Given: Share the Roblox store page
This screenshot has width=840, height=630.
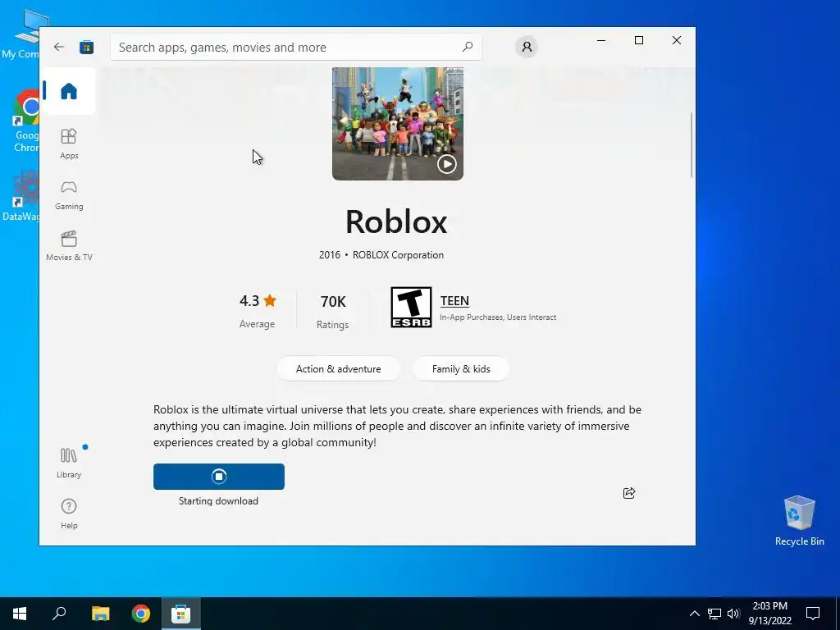Looking at the screenshot, I should click(x=629, y=493).
